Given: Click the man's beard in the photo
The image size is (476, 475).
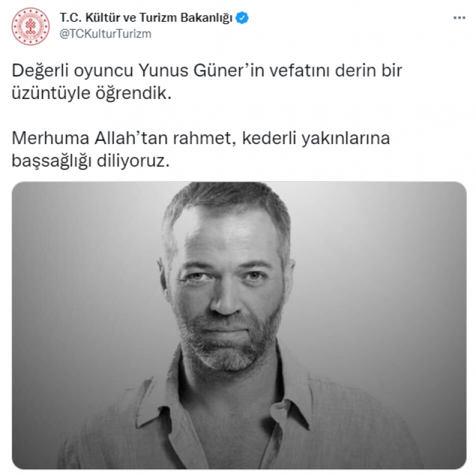Looking at the screenshot, I should pos(226,343).
